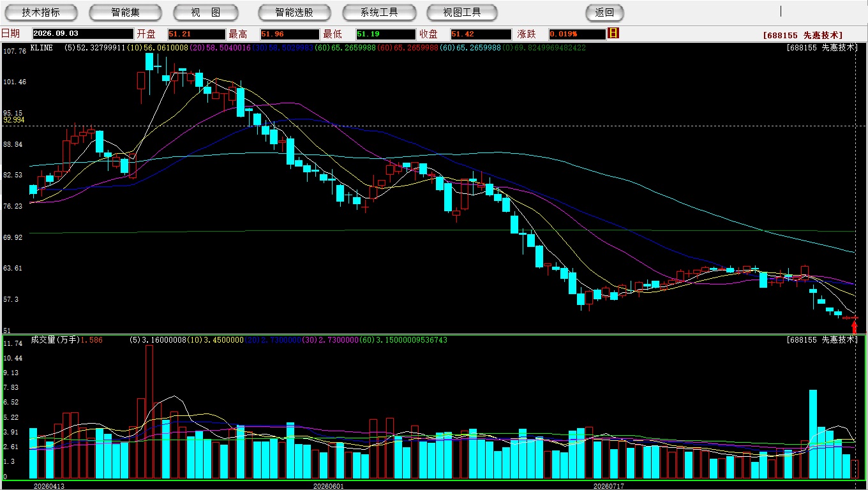The height and width of the screenshot is (490, 868).
Task: Open the 视 图 menu
Action: [x=206, y=12]
